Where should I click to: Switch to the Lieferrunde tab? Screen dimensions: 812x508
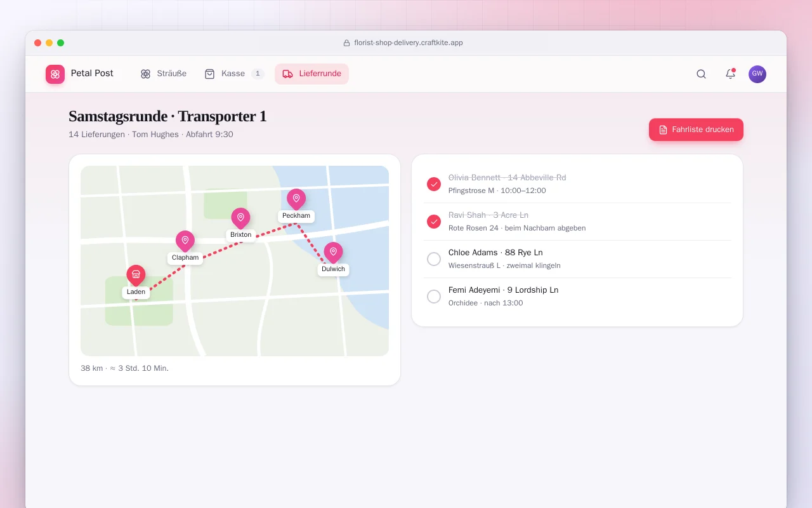(311, 74)
